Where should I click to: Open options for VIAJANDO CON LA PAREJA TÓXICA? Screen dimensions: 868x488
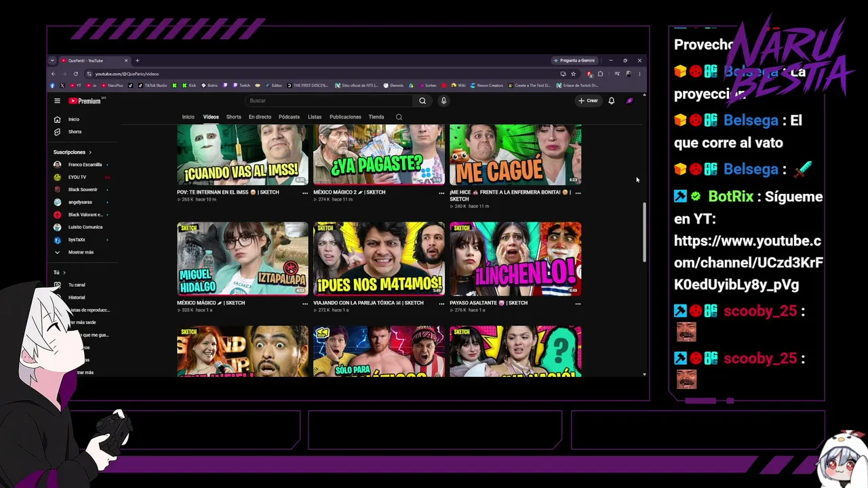tap(441, 304)
